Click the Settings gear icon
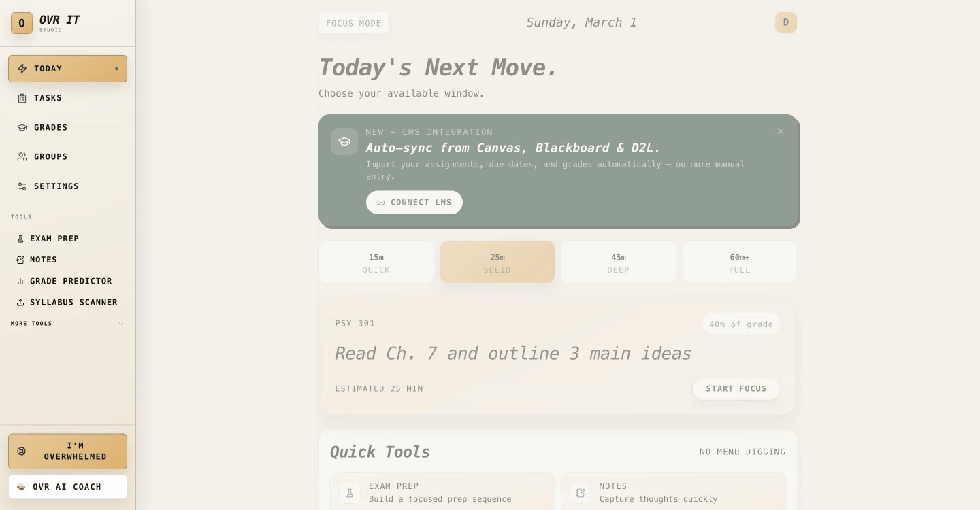This screenshot has width=980, height=510. pos(22,186)
